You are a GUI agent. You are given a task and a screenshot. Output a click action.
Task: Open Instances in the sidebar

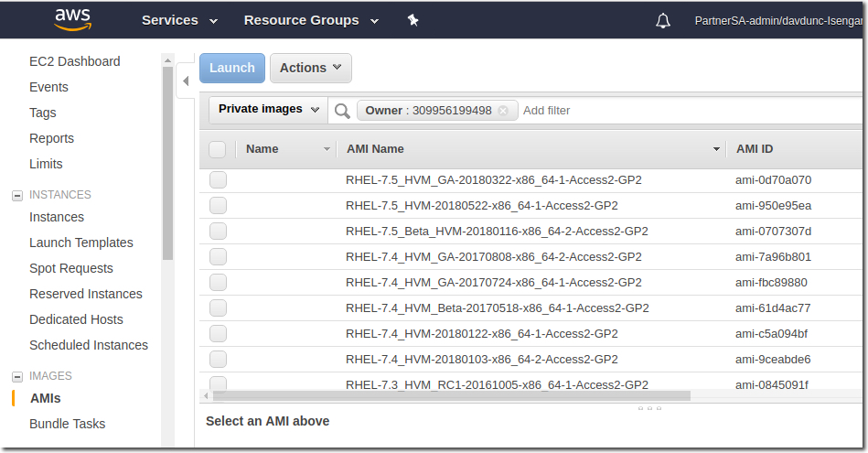click(x=57, y=217)
